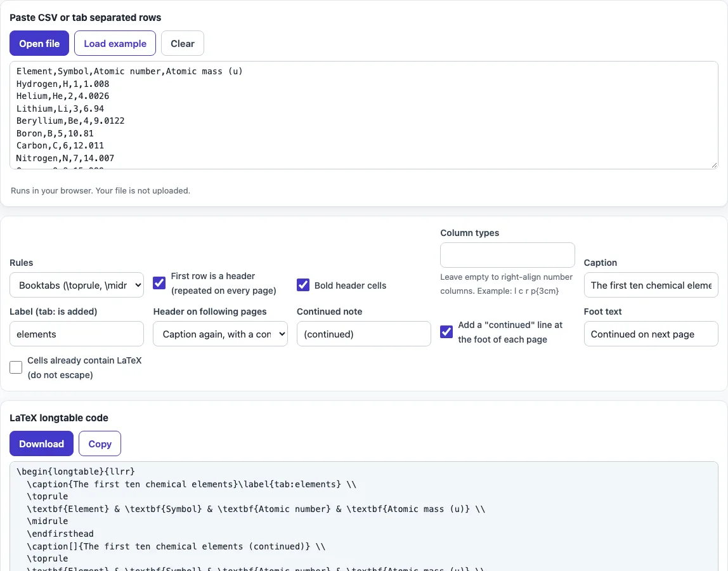Disable the continued line at page foot

point(446,332)
